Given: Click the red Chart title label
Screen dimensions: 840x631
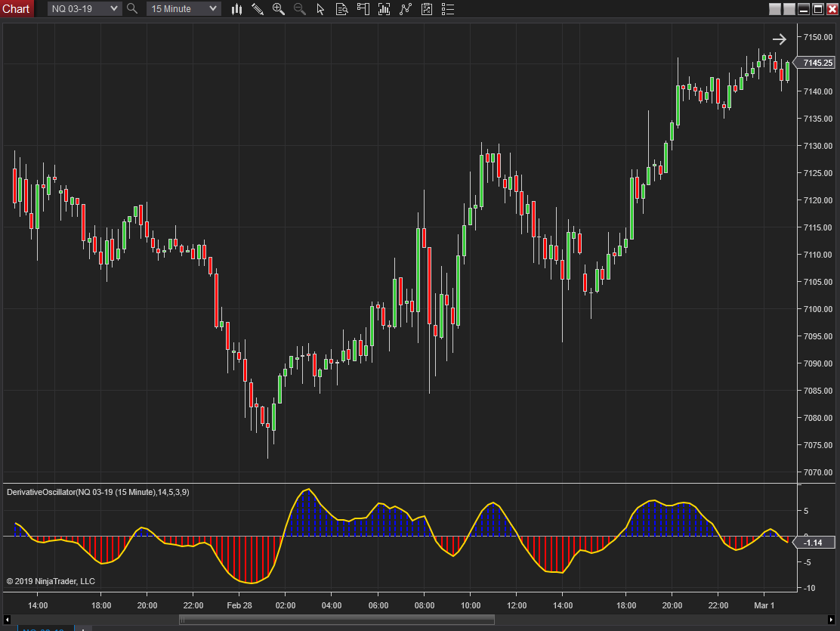Looking at the screenshot, I should click(16, 8).
